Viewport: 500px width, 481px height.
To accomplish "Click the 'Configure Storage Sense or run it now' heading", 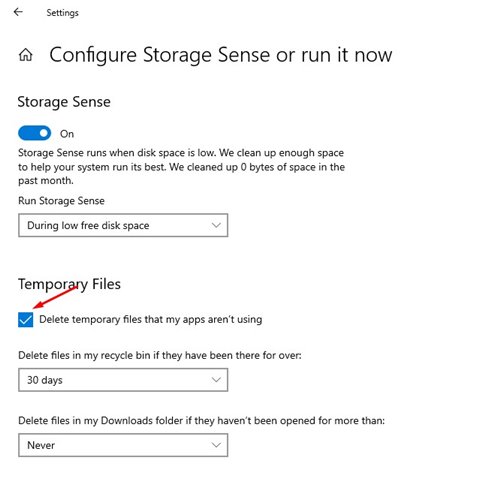I will pyautogui.click(x=221, y=55).
